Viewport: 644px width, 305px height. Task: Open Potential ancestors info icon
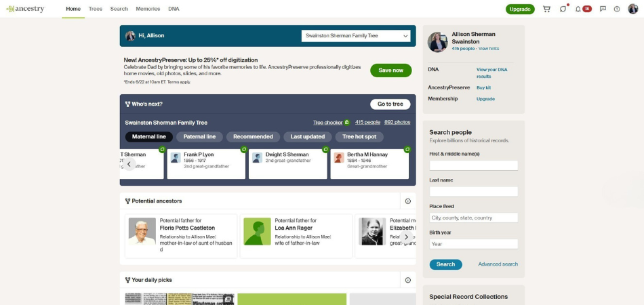click(x=408, y=201)
